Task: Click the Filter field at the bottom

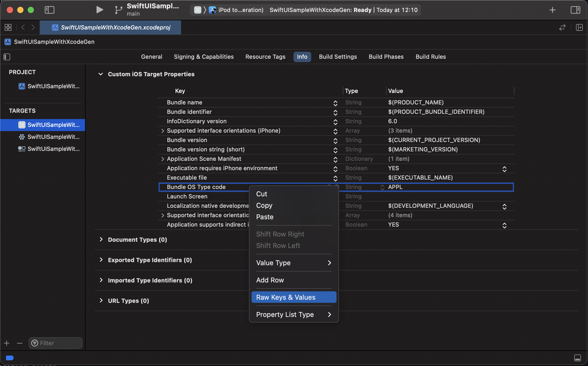Action: [55, 343]
